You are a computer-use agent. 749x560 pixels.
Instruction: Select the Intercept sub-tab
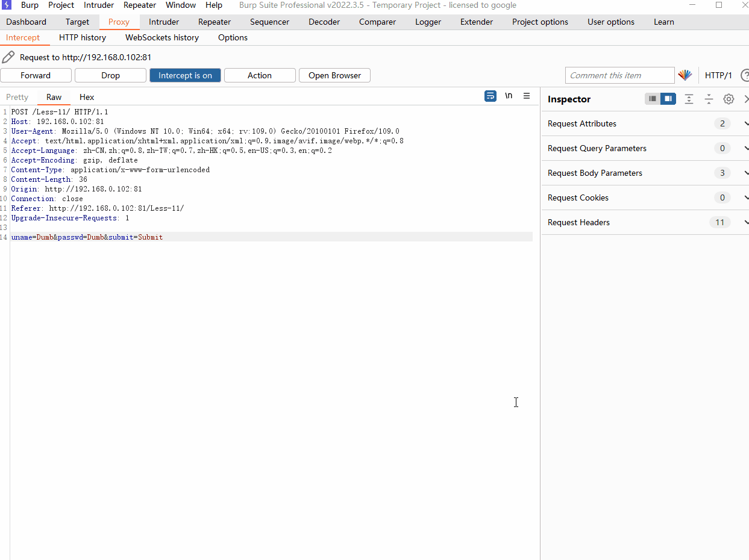click(x=23, y=37)
